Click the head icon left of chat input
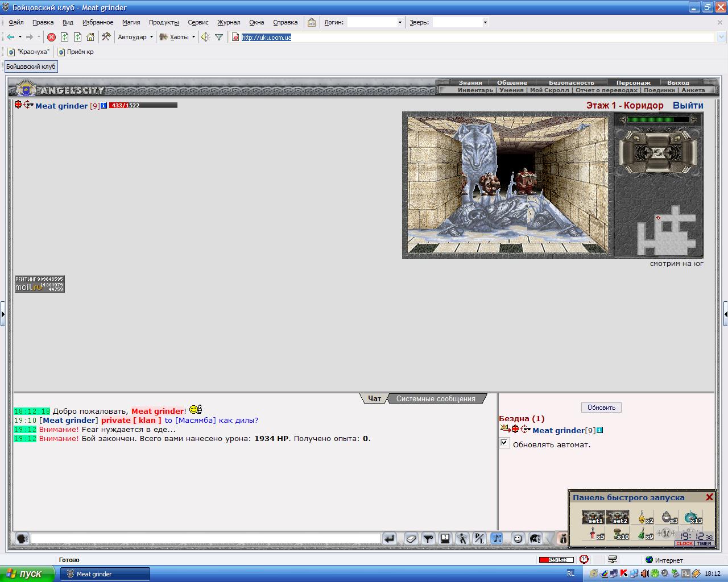The image size is (728, 582). pyautogui.click(x=22, y=538)
